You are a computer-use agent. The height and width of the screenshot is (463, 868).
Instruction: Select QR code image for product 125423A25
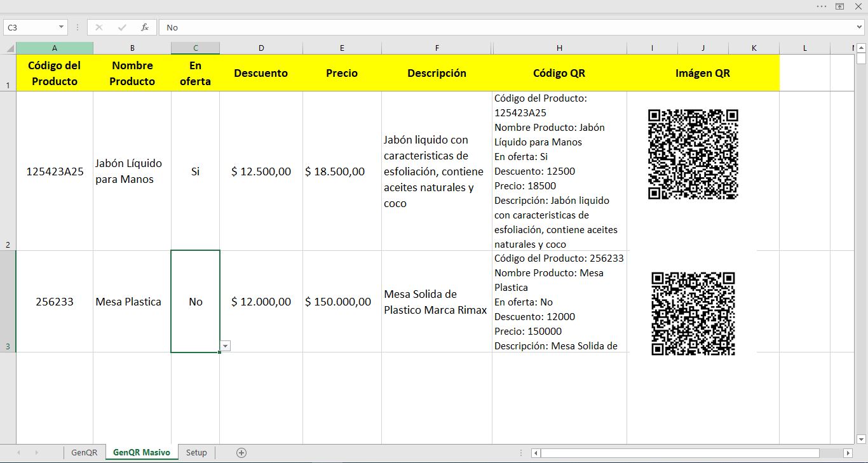pyautogui.click(x=693, y=154)
